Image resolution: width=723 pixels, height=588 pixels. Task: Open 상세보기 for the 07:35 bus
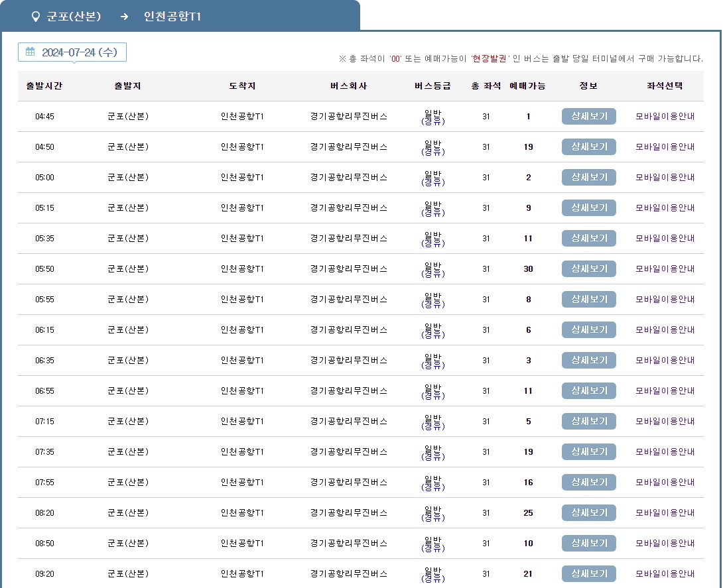pyautogui.click(x=589, y=451)
